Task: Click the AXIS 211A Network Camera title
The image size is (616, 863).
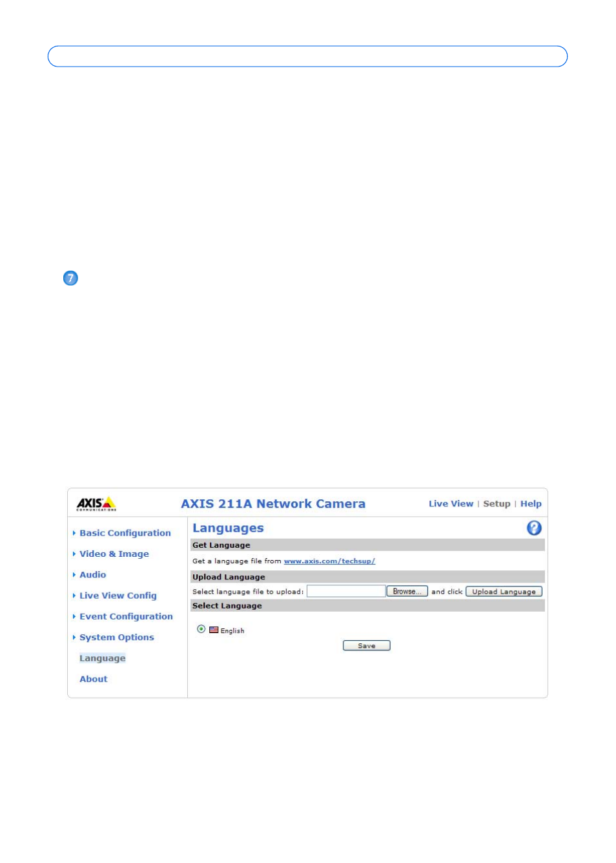Action: point(273,504)
